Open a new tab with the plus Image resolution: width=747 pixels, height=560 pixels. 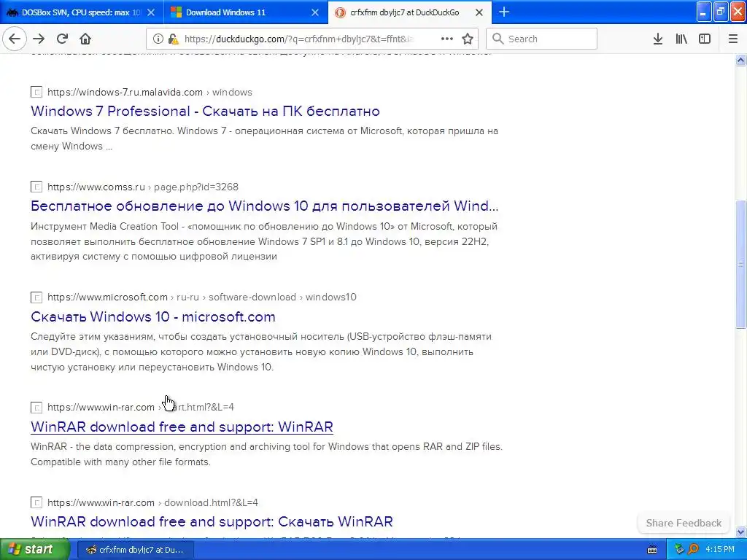[504, 12]
